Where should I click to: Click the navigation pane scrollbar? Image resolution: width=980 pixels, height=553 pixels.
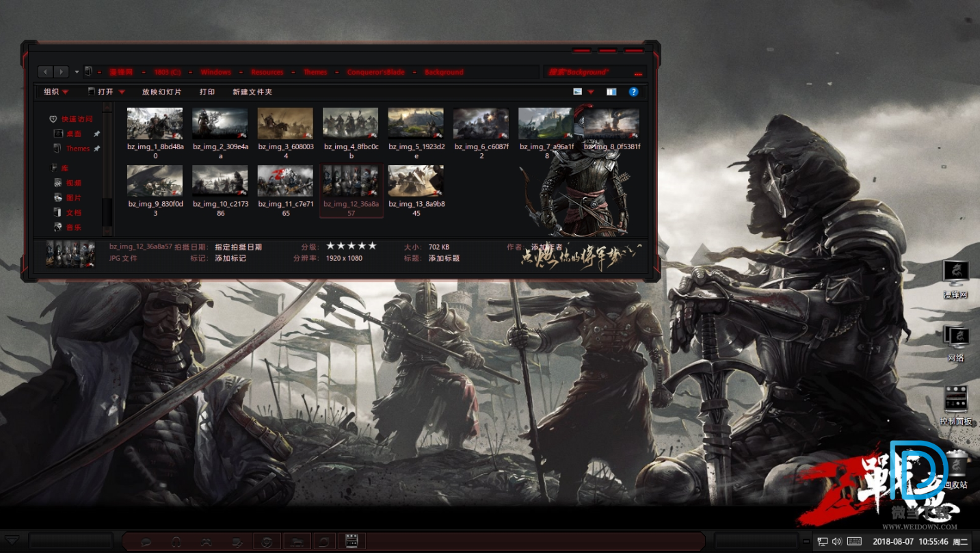click(x=107, y=168)
